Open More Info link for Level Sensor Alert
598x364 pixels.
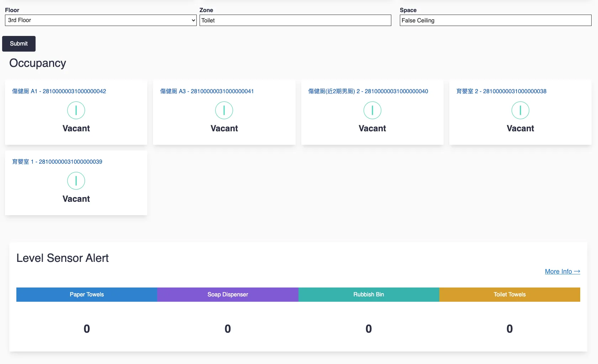pos(562,271)
